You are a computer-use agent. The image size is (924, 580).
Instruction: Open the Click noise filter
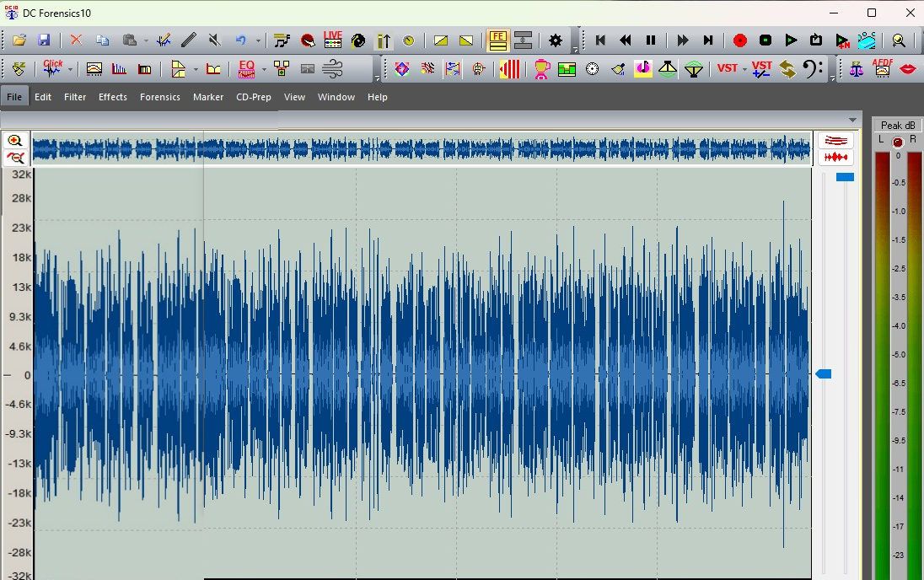point(52,68)
